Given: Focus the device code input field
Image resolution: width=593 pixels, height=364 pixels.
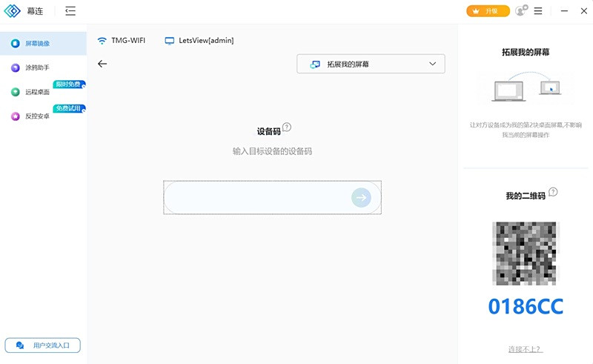Looking at the screenshot, I should coord(256,197).
